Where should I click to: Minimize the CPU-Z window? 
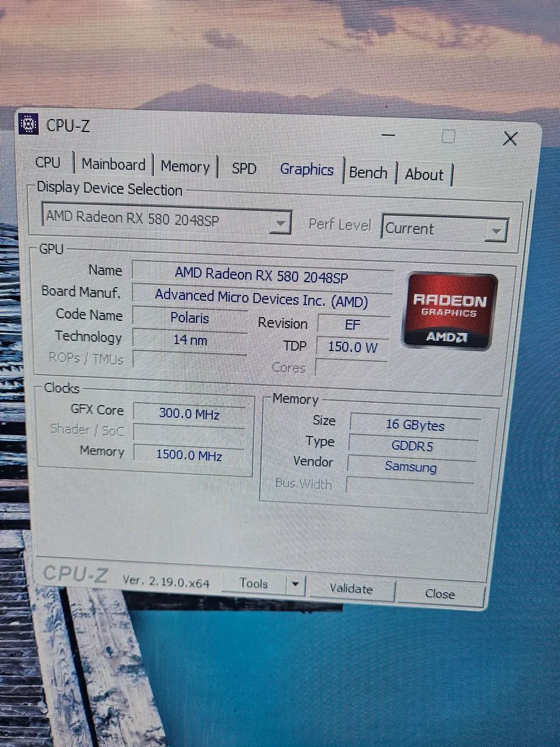pos(388,135)
